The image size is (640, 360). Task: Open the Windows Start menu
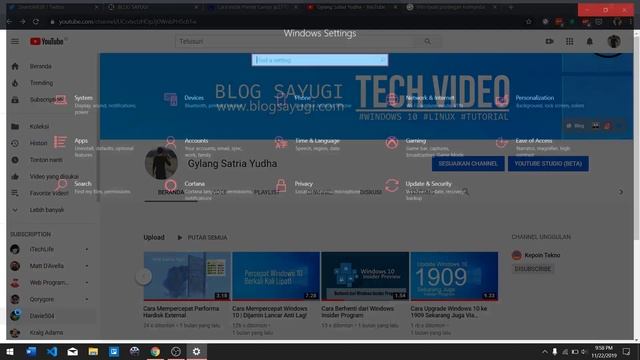[10, 351]
